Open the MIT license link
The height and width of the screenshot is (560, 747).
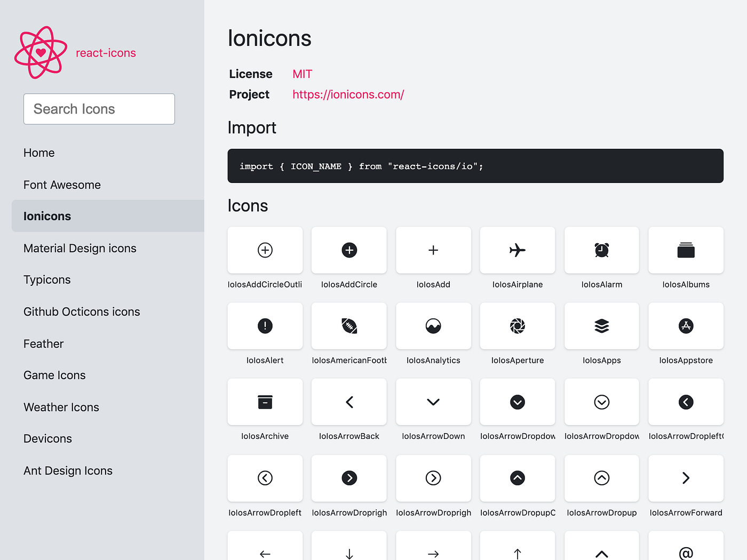tap(302, 74)
